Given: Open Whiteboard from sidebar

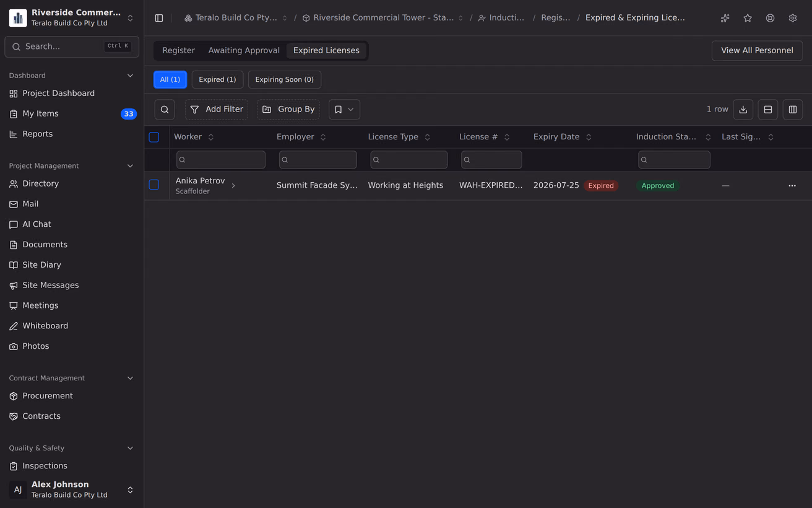Looking at the screenshot, I should coord(72,326).
